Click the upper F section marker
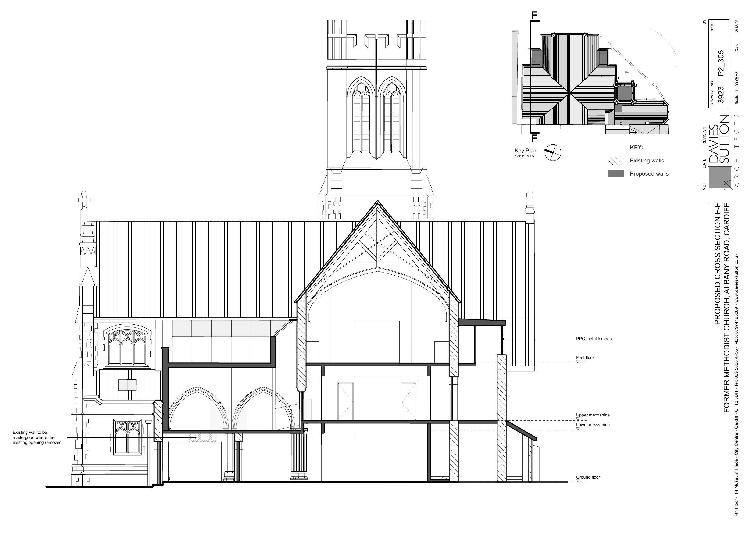Image resolution: width=756 pixels, height=535 pixels. click(x=534, y=15)
